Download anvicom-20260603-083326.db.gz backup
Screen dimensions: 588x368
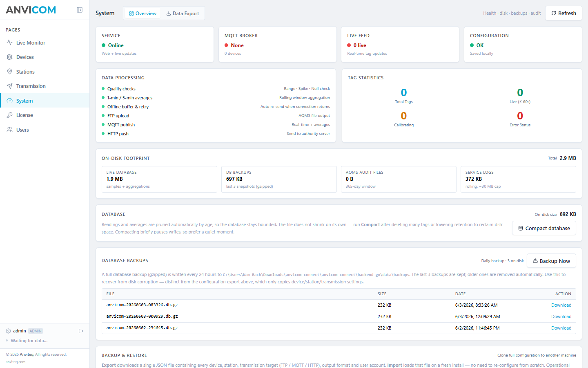point(561,305)
